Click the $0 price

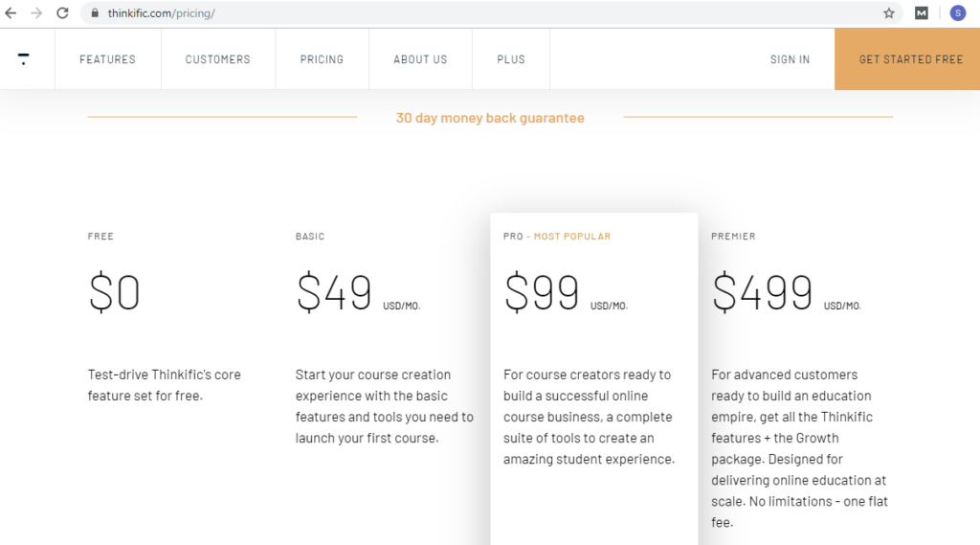[115, 291]
